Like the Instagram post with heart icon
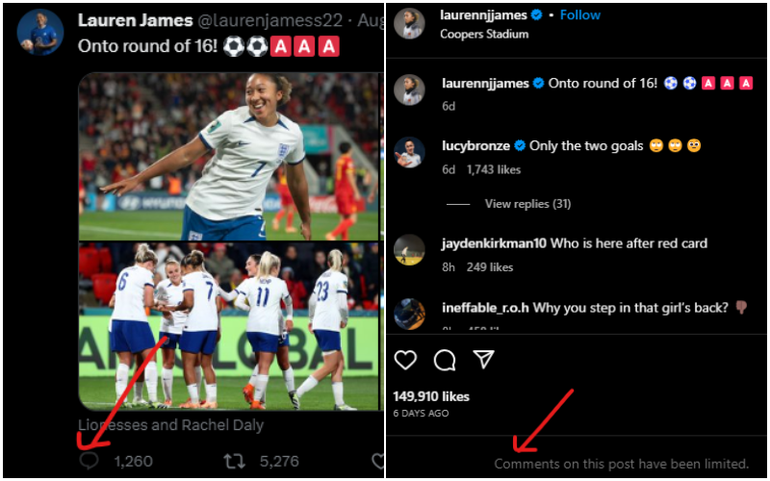The image size is (770, 481). coord(405,360)
